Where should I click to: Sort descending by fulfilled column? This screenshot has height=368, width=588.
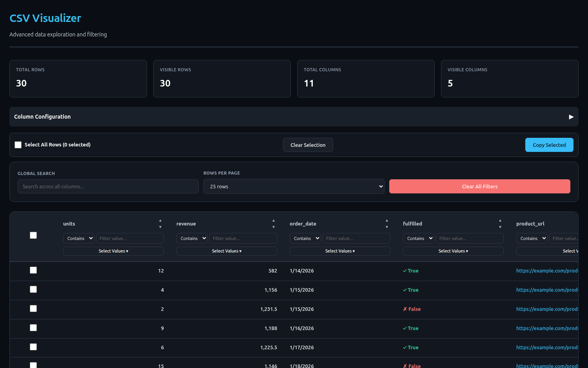click(x=500, y=227)
